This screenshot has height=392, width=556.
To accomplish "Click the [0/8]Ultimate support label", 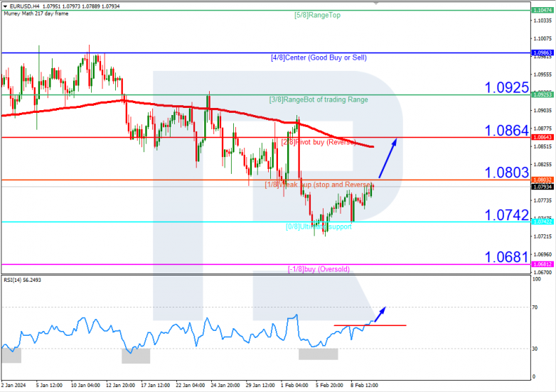I will [319, 227].
